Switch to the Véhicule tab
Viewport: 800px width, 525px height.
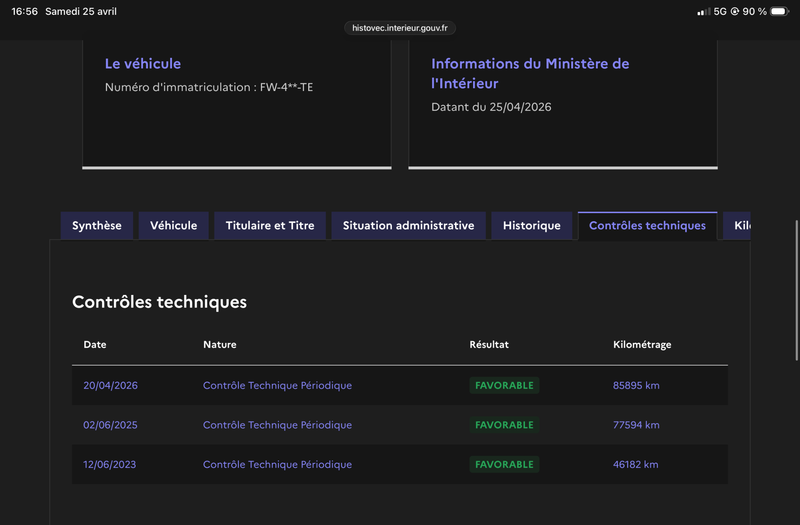[x=174, y=226]
